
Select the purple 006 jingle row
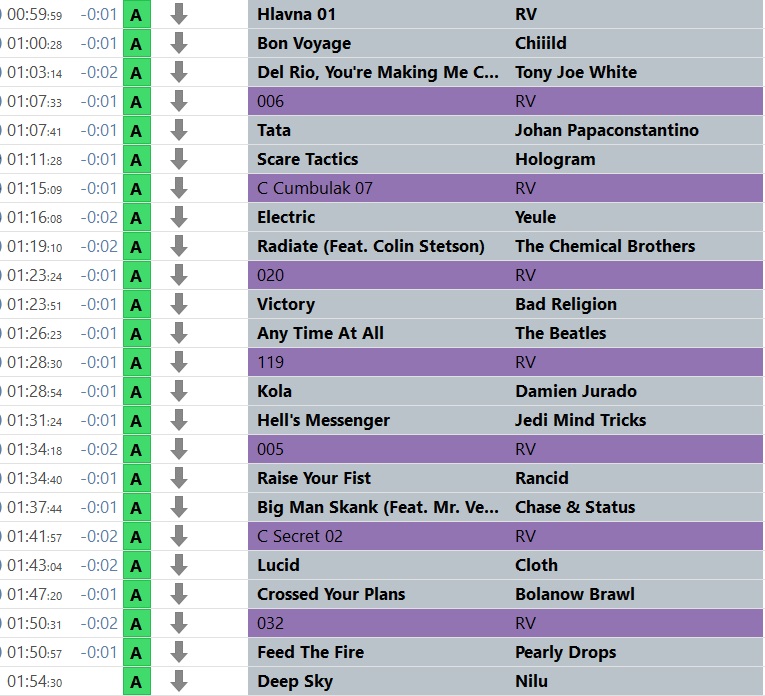click(505, 101)
